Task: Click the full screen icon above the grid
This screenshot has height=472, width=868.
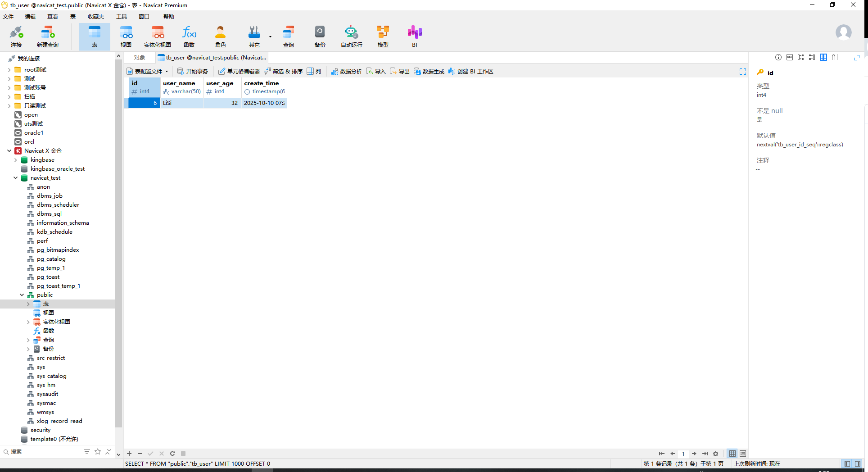Action: [743, 72]
